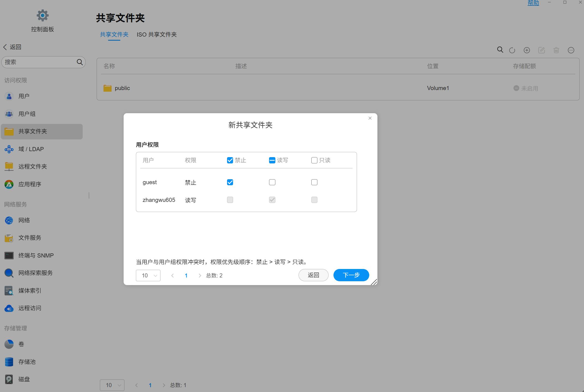Open dialog page size dropdown showing 10

point(148,275)
